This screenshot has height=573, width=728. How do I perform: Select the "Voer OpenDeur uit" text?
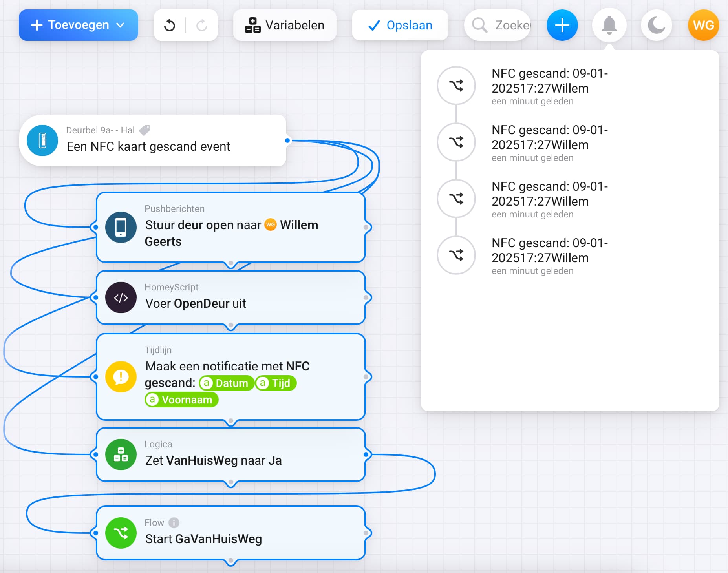click(x=196, y=303)
